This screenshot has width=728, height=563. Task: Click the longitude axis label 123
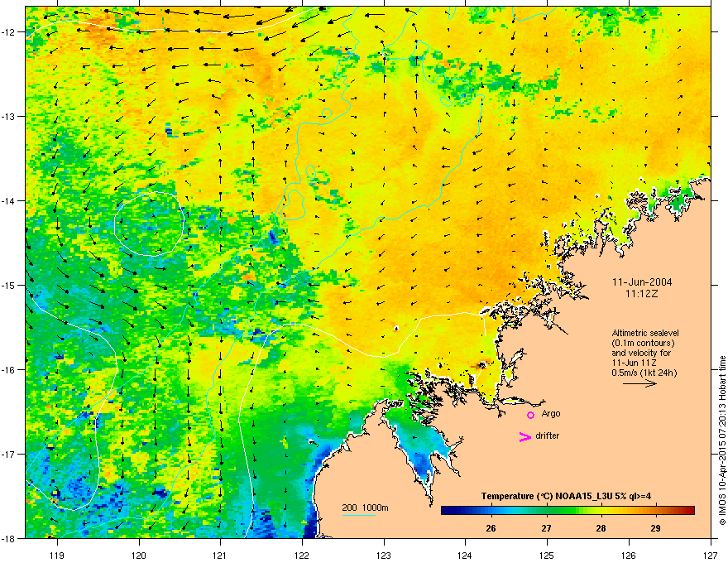pos(384,555)
